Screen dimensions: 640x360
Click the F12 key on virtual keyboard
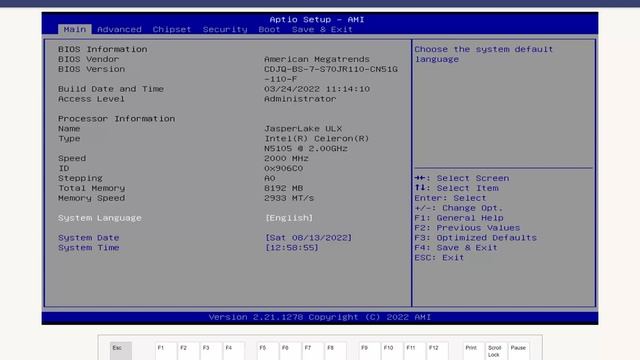438,351
